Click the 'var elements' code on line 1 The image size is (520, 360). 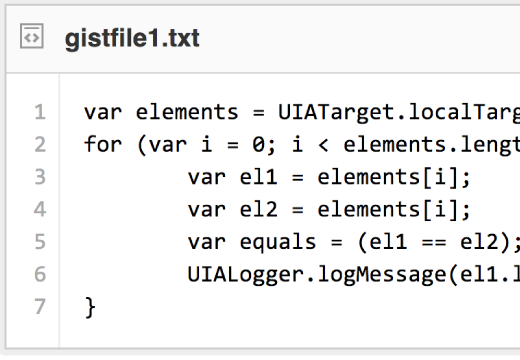[161, 112]
